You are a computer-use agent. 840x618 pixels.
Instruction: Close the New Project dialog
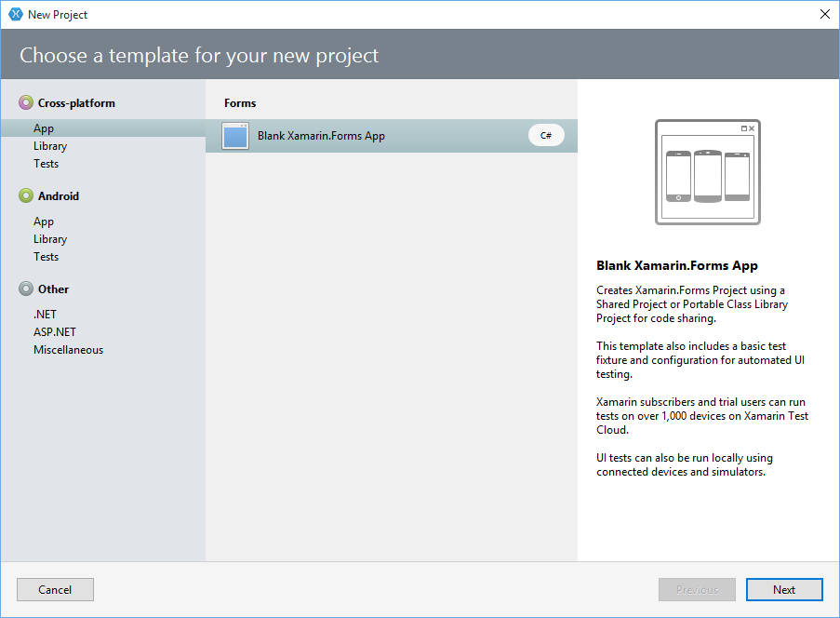click(825, 15)
